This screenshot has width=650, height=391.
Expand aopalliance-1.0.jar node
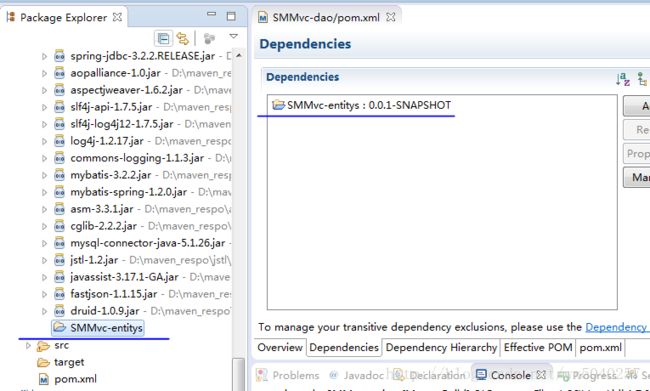[x=44, y=73]
